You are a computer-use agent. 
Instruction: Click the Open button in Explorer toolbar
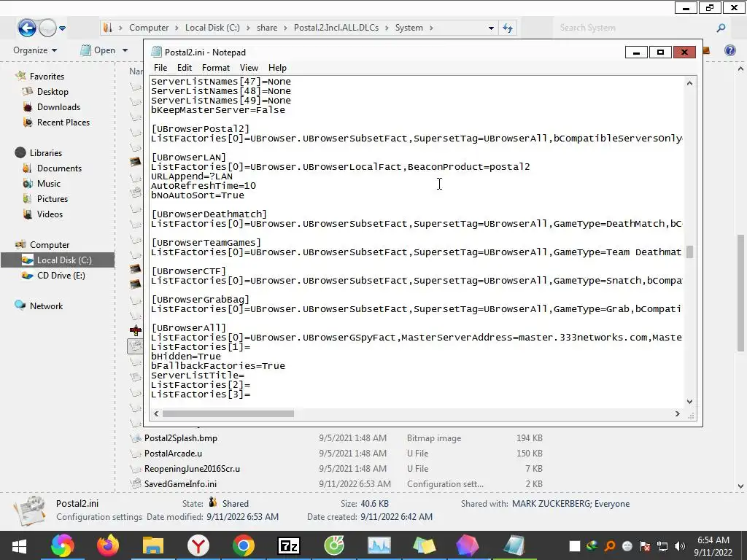(98, 50)
